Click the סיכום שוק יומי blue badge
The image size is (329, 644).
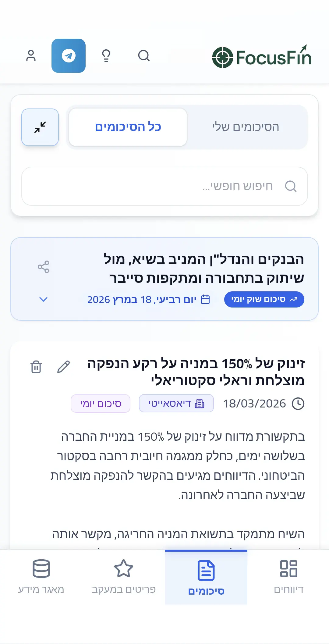tap(264, 299)
